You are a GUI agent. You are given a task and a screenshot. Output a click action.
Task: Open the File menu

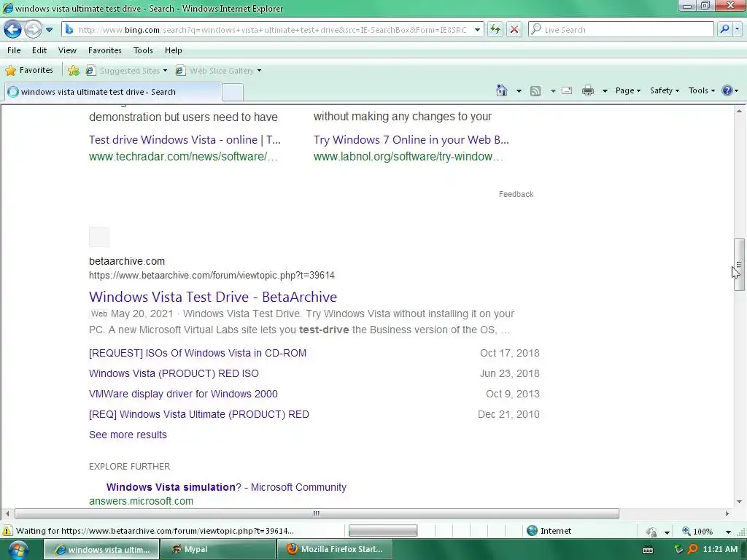pos(14,50)
